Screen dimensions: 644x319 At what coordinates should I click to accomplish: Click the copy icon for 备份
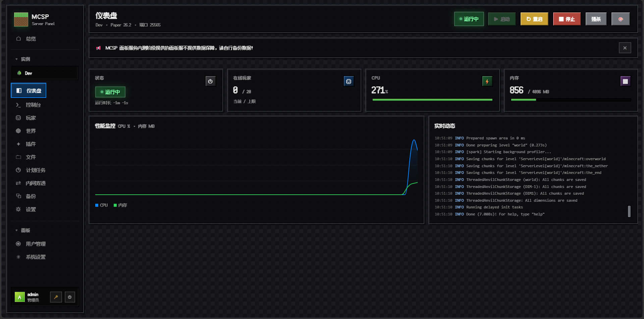pyautogui.click(x=18, y=196)
